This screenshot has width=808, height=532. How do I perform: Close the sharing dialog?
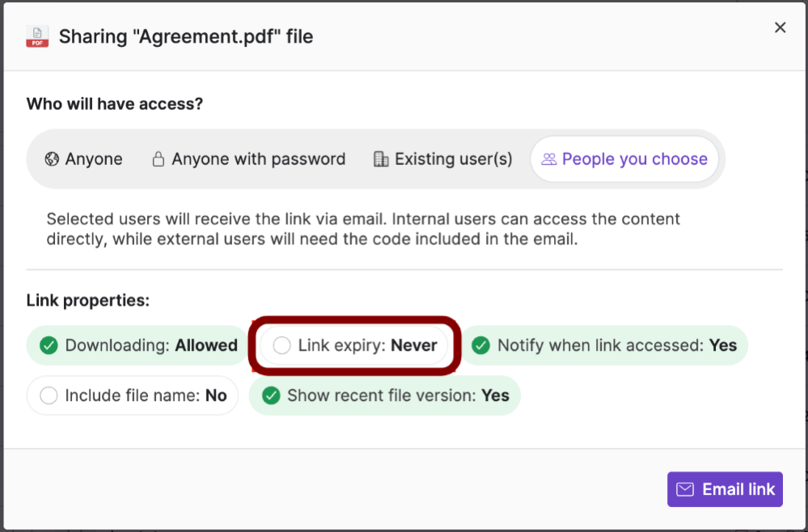(780, 27)
